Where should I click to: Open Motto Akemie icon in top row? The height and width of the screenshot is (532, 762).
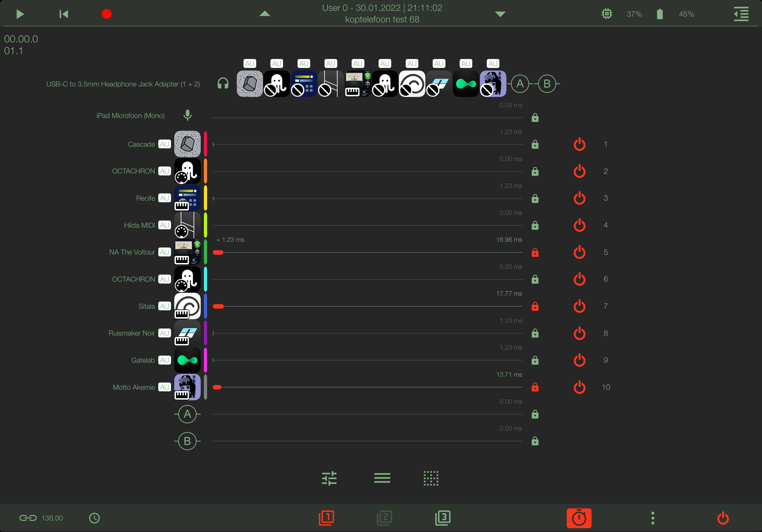493,84
